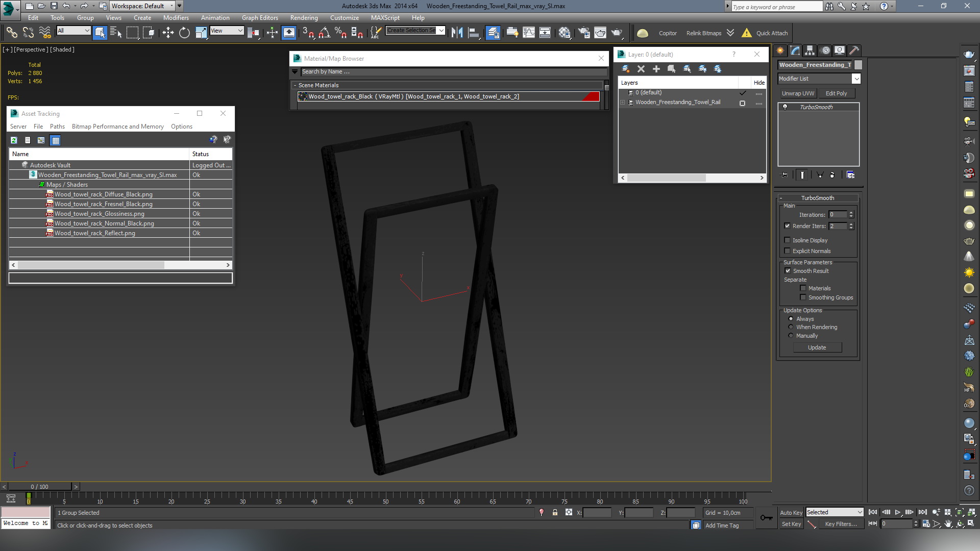
Task: Add selected objects to layer plus icon
Action: [x=656, y=69]
